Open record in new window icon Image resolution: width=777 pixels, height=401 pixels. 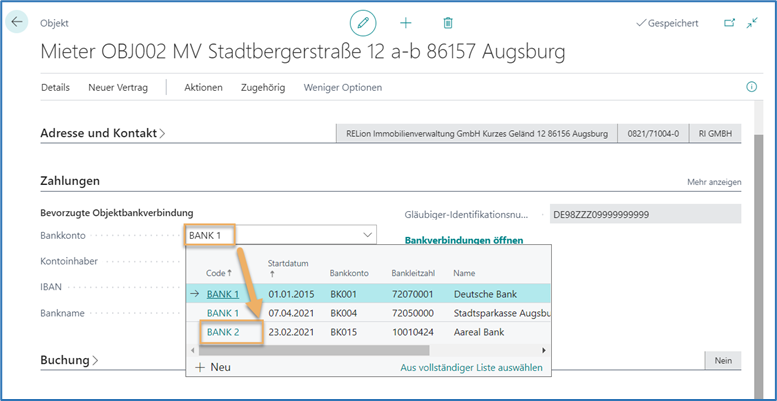coord(728,22)
